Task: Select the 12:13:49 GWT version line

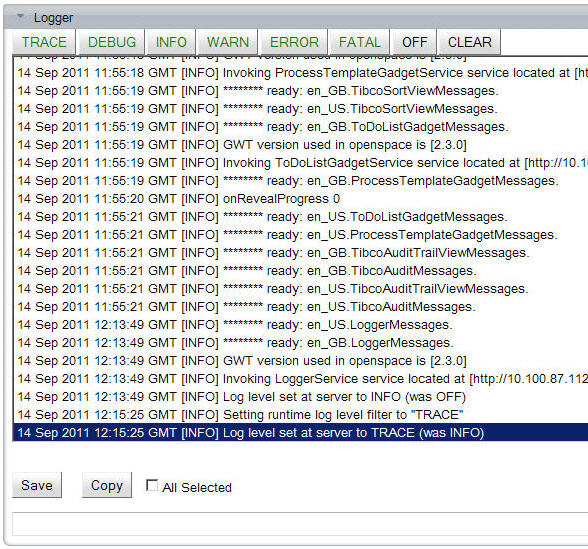Action: 301,361
